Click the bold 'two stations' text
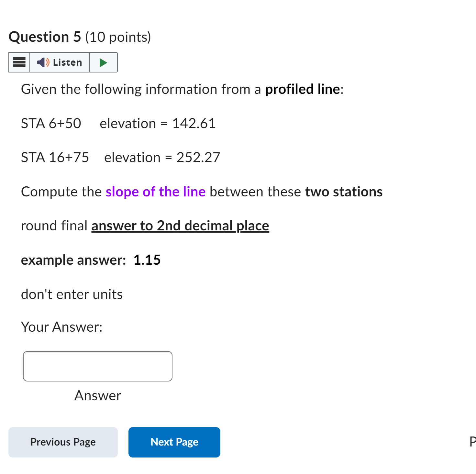 click(x=344, y=192)
